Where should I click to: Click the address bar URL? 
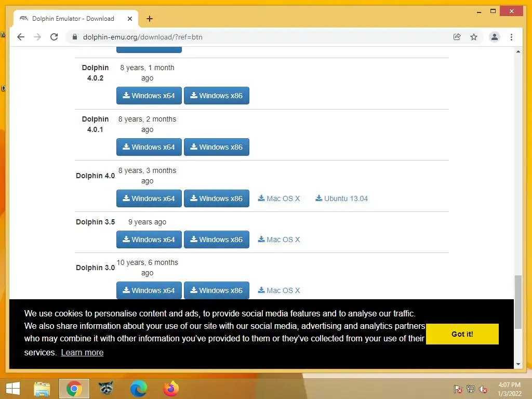point(142,37)
